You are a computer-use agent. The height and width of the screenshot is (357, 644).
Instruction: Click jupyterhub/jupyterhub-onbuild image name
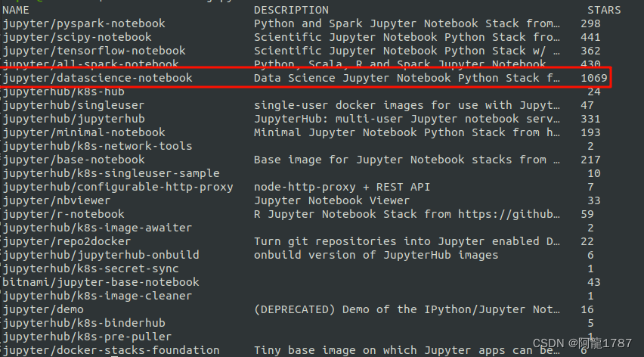(101, 255)
